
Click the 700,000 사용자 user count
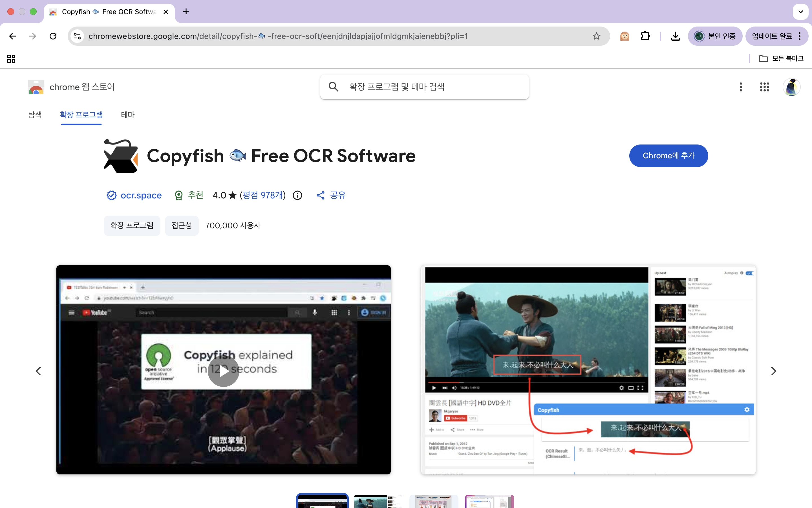point(233,225)
